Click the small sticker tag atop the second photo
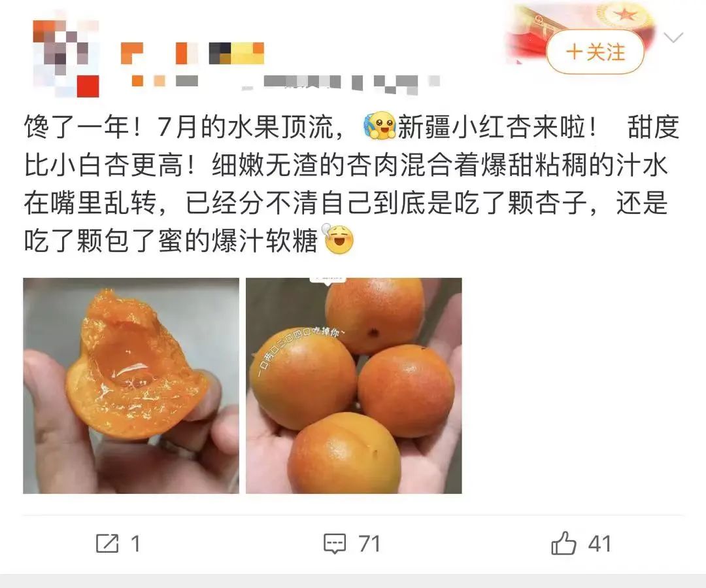 (328, 280)
